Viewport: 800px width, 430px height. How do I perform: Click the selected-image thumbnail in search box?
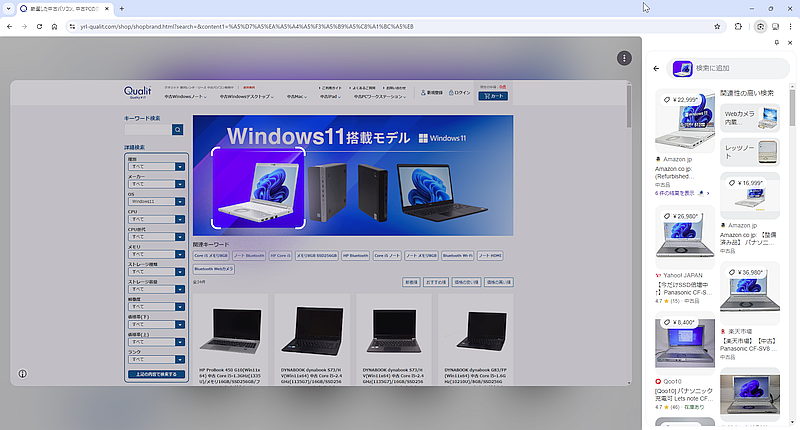click(682, 68)
